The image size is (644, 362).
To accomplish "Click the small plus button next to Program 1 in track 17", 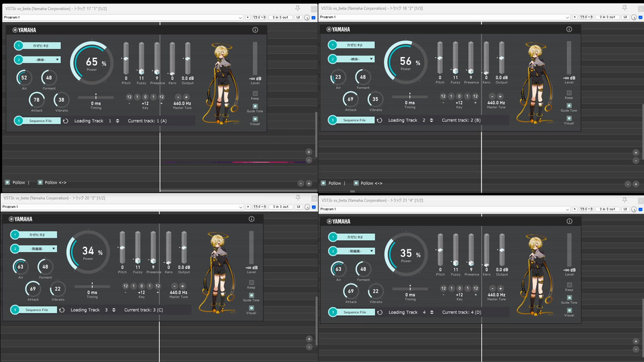I will 248,17.
